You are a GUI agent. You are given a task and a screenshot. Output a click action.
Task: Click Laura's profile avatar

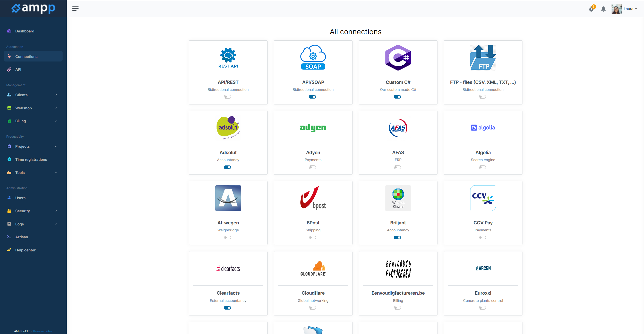(616, 9)
